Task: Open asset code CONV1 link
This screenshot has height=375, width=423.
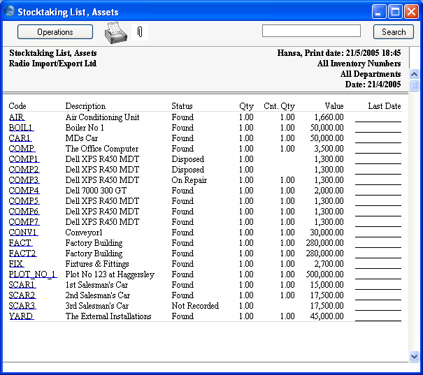Action: click(x=23, y=232)
